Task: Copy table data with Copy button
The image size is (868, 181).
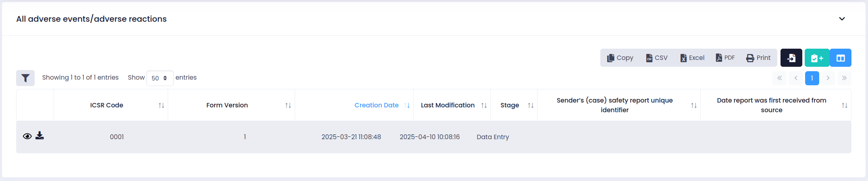Action: pyautogui.click(x=620, y=58)
